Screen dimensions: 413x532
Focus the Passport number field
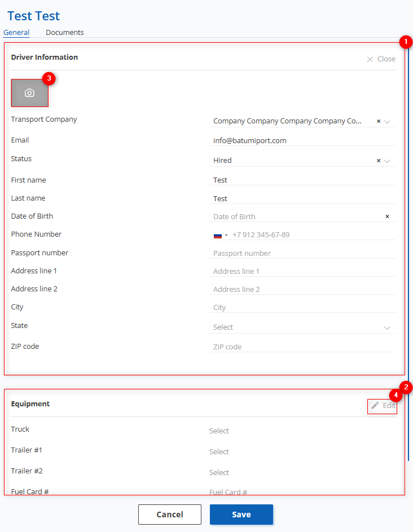pos(302,254)
